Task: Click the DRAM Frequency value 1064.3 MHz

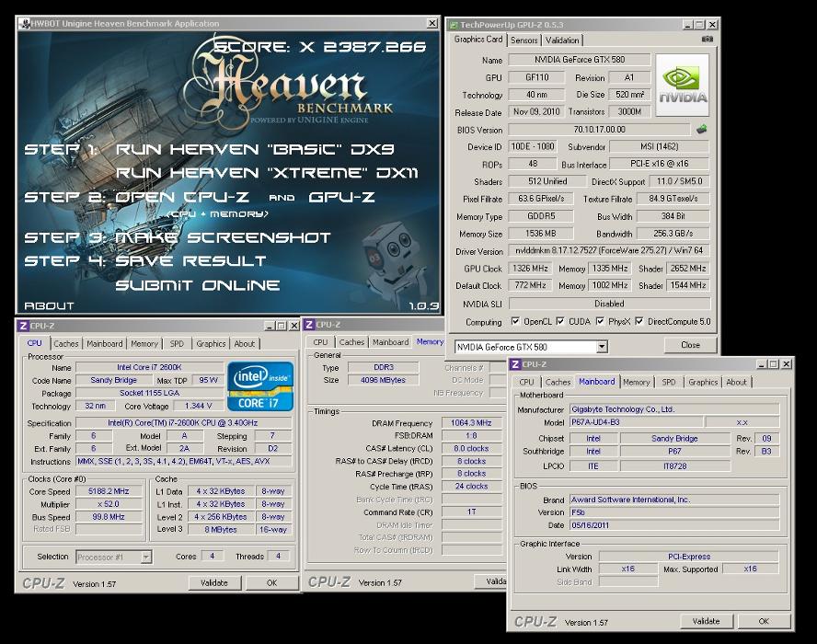Action: coord(472,423)
